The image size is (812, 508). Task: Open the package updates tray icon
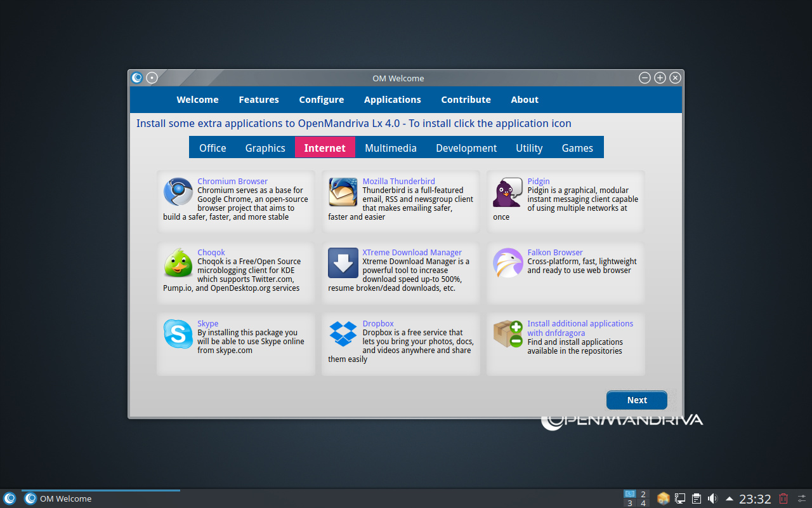tap(664, 498)
